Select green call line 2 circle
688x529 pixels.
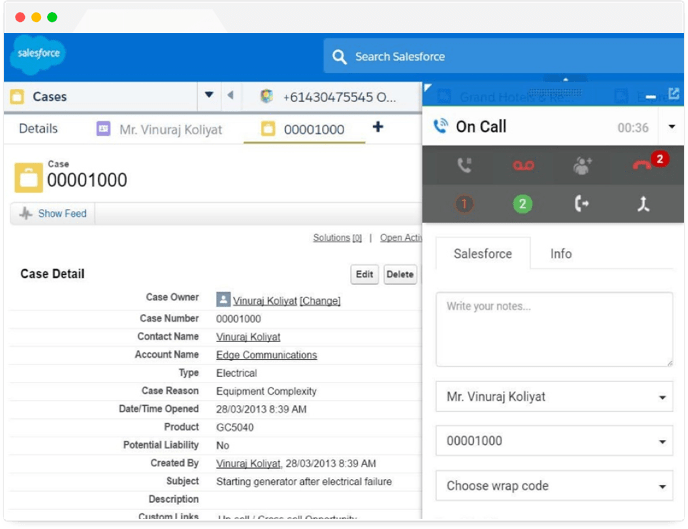[522, 204]
